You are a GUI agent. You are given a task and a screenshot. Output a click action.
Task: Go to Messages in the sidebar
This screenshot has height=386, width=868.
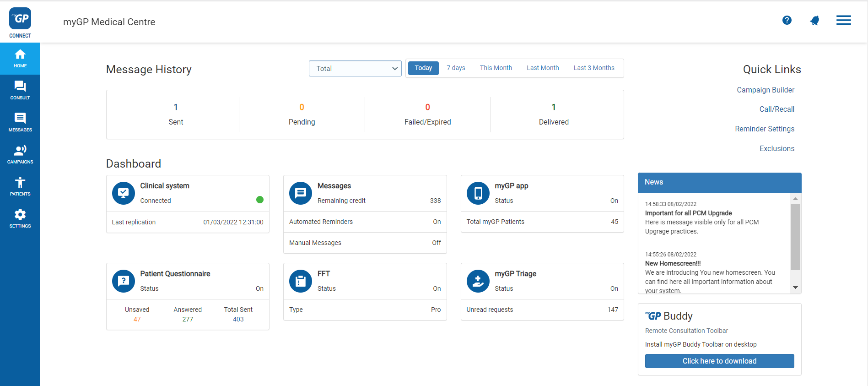point(20,122)
